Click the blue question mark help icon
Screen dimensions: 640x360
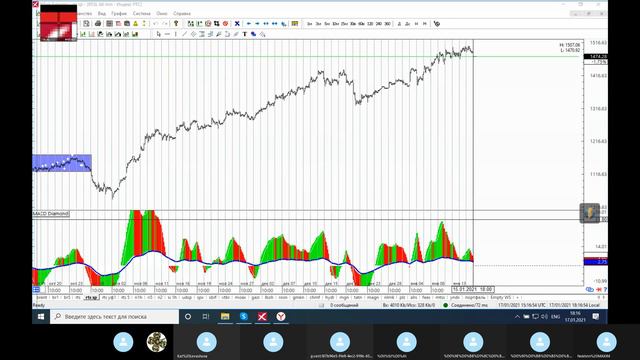(605, 289)
